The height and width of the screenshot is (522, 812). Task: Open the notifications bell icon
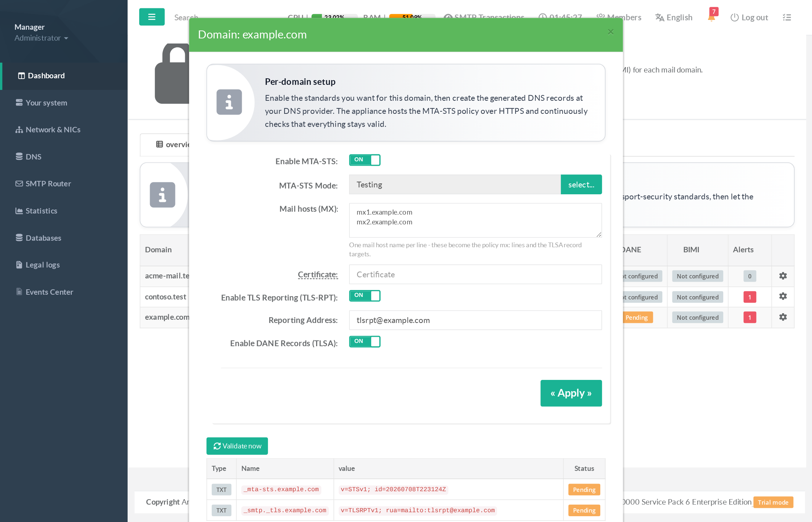[x=712, y=17]
